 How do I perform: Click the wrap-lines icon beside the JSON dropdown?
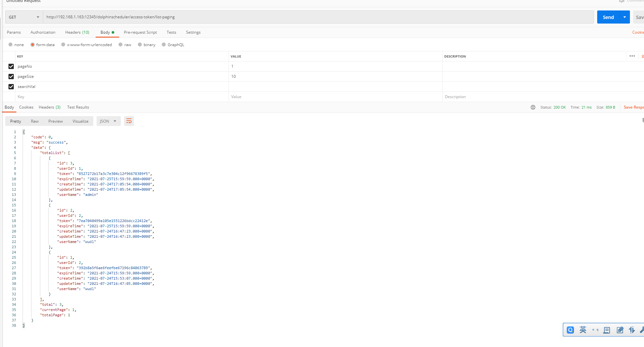tap(129, 121)
